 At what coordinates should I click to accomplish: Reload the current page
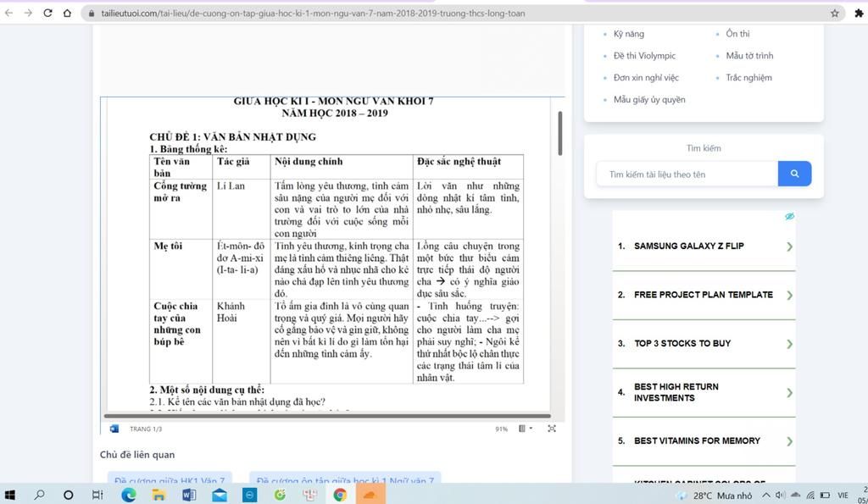47,13
